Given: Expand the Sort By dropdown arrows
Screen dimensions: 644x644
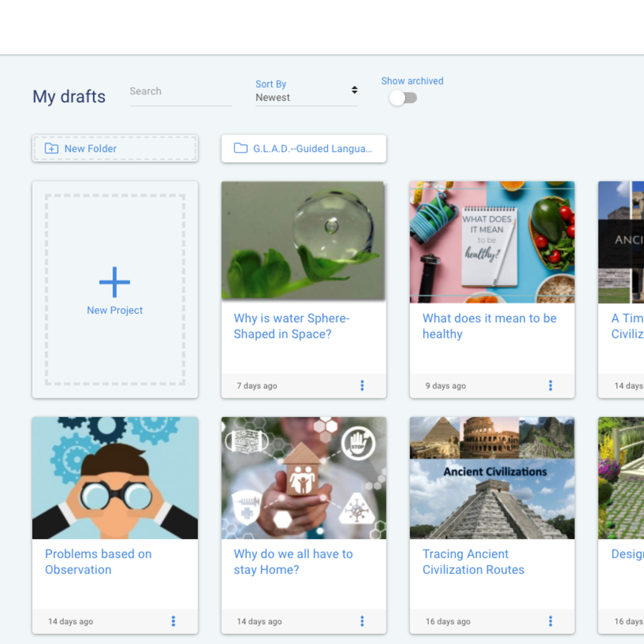Looking at the screenshot, I should coord(354,90).
